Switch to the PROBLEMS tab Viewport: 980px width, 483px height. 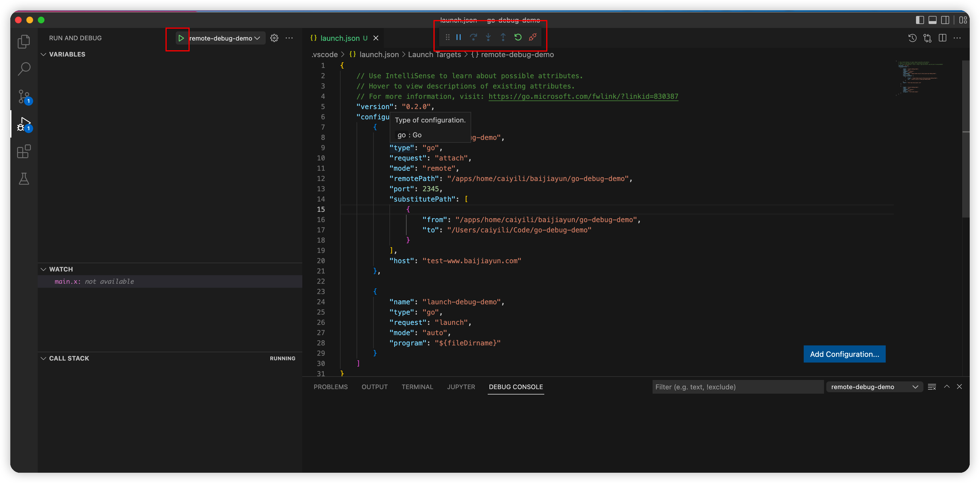point(331,387)
